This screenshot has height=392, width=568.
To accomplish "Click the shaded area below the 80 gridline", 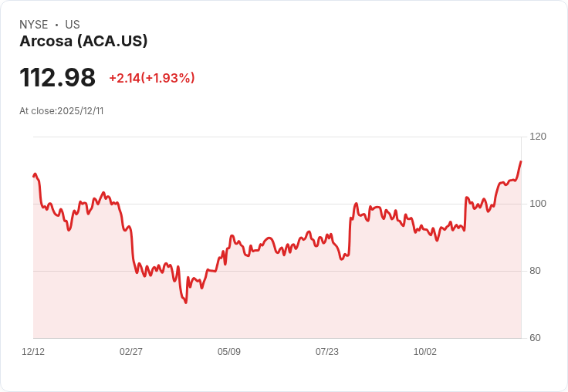I will (277, 304).
